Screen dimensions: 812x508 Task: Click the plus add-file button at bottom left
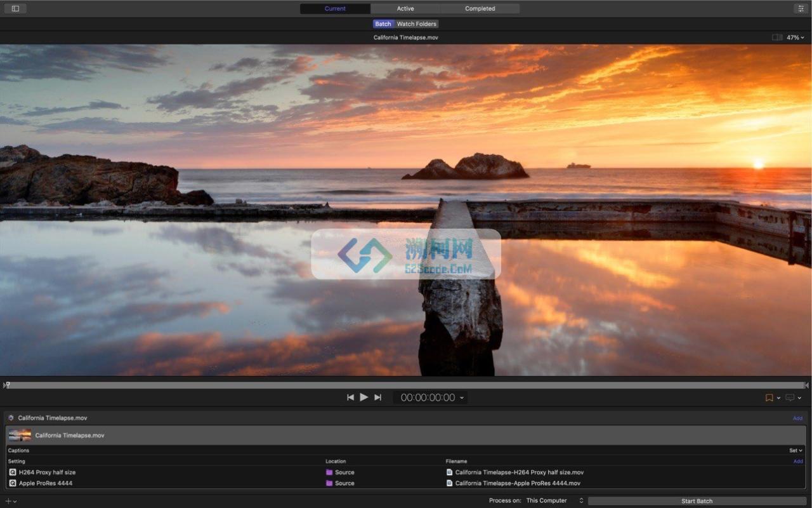[8, 501]
